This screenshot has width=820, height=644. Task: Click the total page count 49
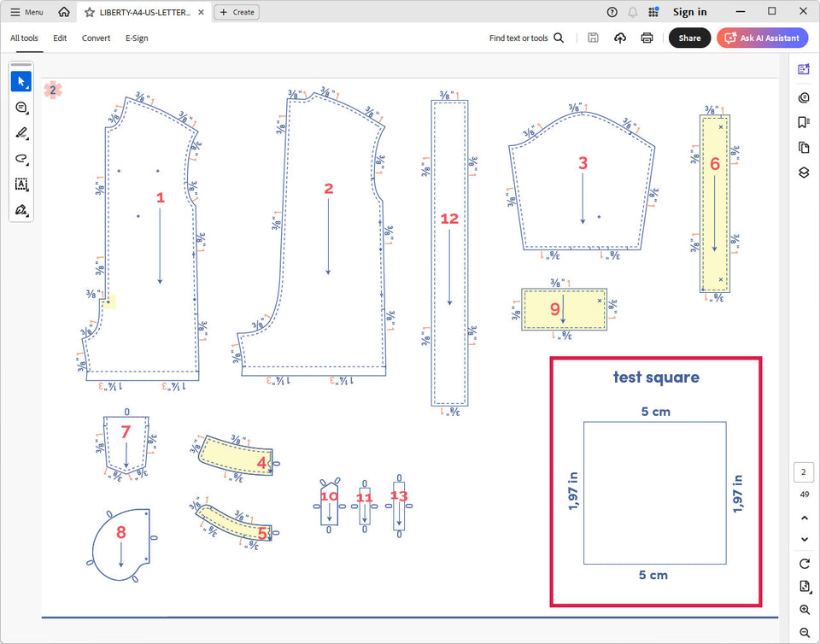[x=805, y=495]
